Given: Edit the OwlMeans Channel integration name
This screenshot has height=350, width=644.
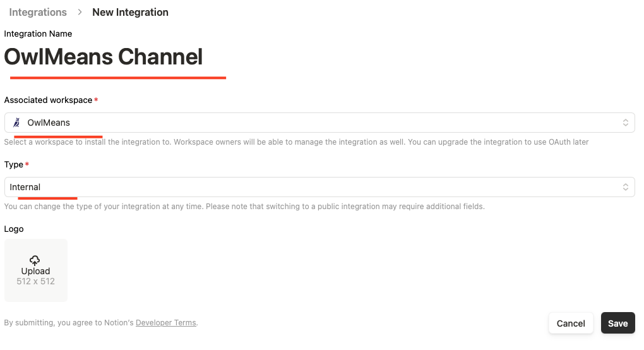Looking at the screenshot, I should click(104, 57).
